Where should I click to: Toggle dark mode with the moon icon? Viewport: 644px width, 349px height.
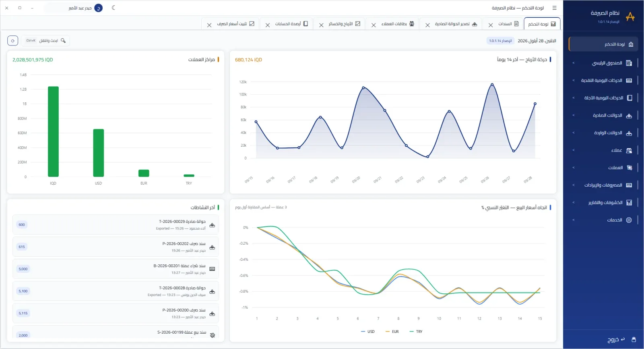(x=114, y=8)
